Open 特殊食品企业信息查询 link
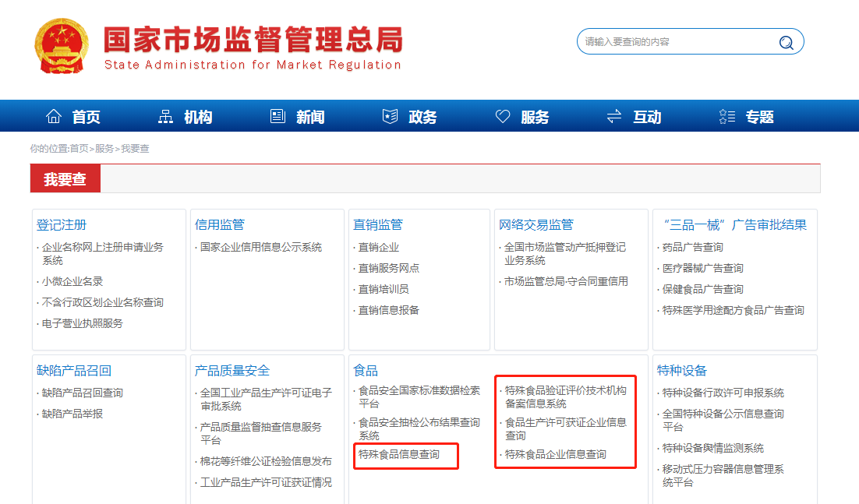 tap(555, 454)
